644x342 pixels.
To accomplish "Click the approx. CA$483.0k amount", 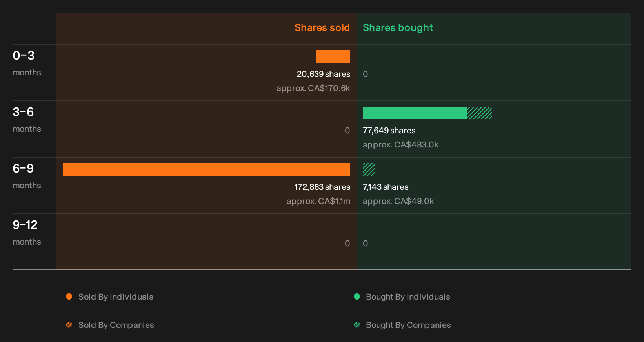I will (x=400, y=145).
